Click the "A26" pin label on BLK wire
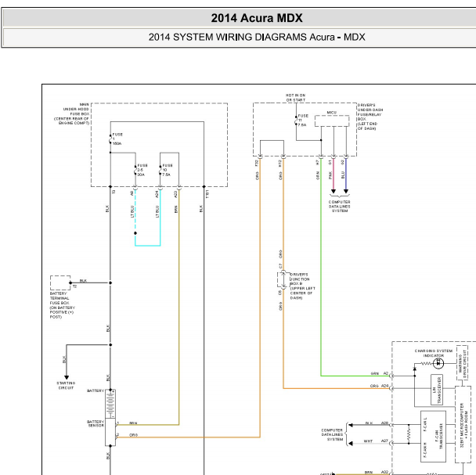This screenshot has width=476, height=475. point(384,423)
